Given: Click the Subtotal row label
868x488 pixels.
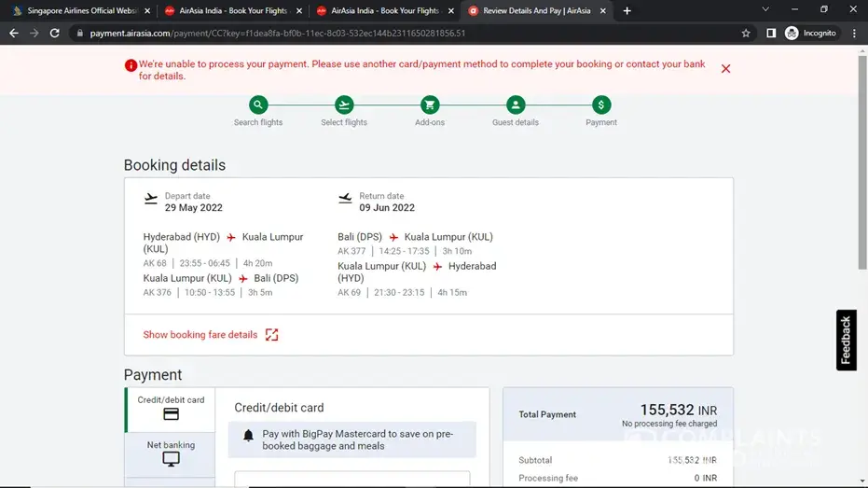Looking at the screenshot, I should click(535, 460).
